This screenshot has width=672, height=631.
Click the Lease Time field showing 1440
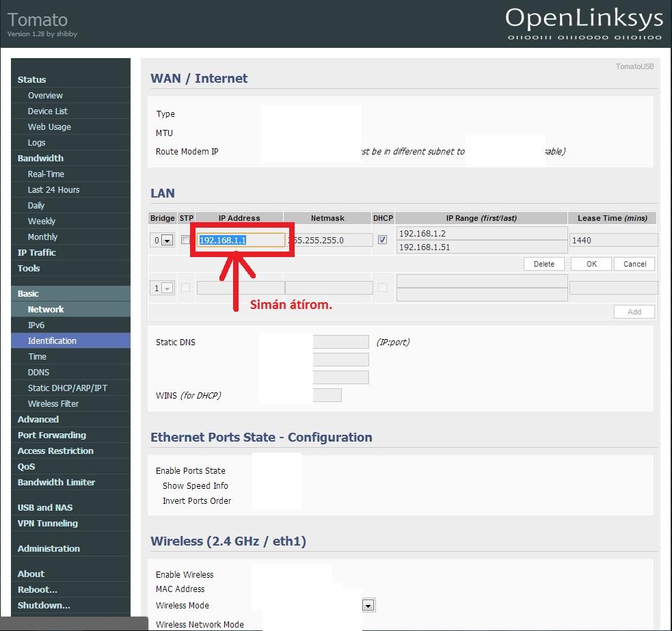[613, 240]
